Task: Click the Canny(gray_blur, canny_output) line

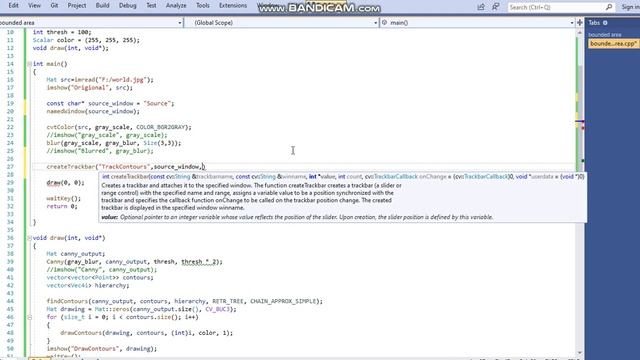Action: click(x=134, y=262)
